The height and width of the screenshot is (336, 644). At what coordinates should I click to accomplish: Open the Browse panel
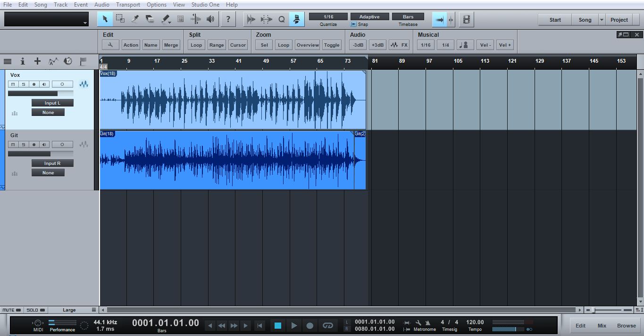(626, 326)
